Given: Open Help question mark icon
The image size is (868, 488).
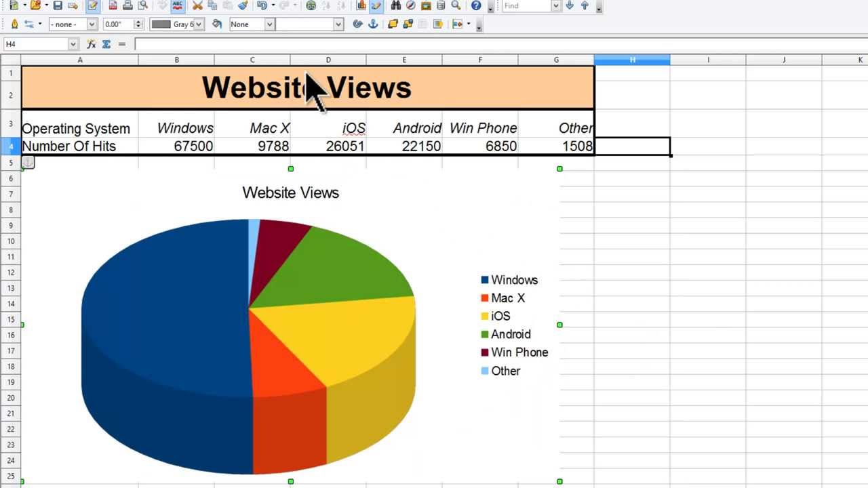Looking at the screenshot, I should click(x=476, y=5).
